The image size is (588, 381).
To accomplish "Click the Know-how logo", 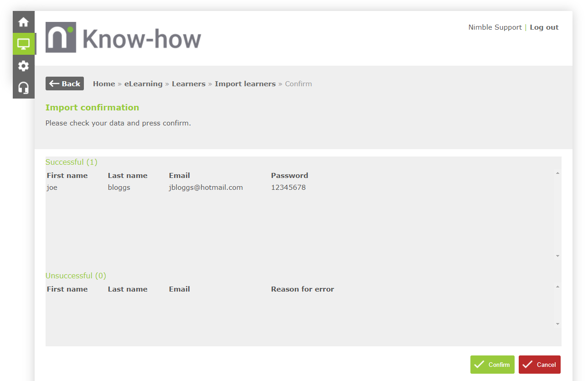I will (x=123, y=37).
